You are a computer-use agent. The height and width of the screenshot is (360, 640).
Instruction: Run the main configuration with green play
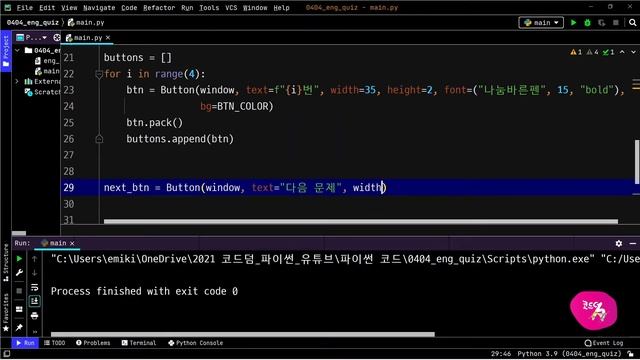[573, 23]
